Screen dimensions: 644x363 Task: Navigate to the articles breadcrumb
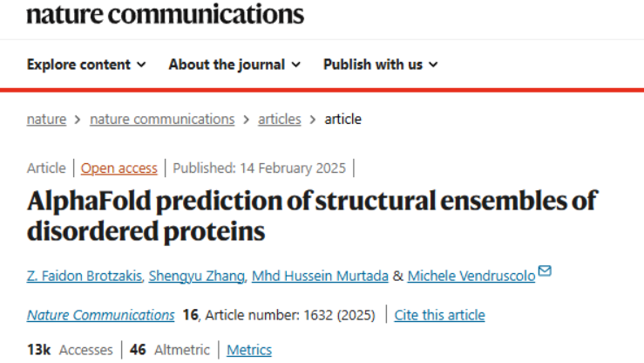(x=280, y=120)
